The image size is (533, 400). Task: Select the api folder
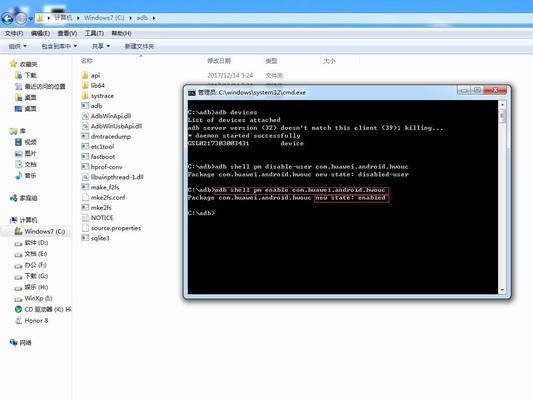(91, 75)
